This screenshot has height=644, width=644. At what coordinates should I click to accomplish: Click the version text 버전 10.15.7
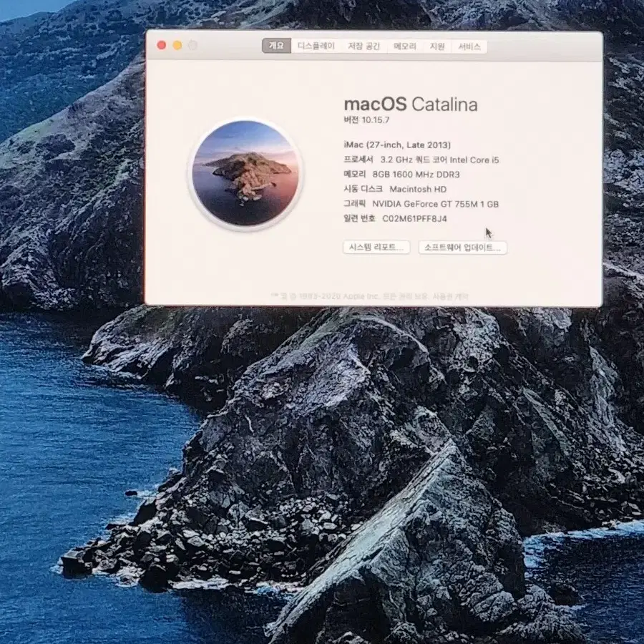tap(366, 120)
